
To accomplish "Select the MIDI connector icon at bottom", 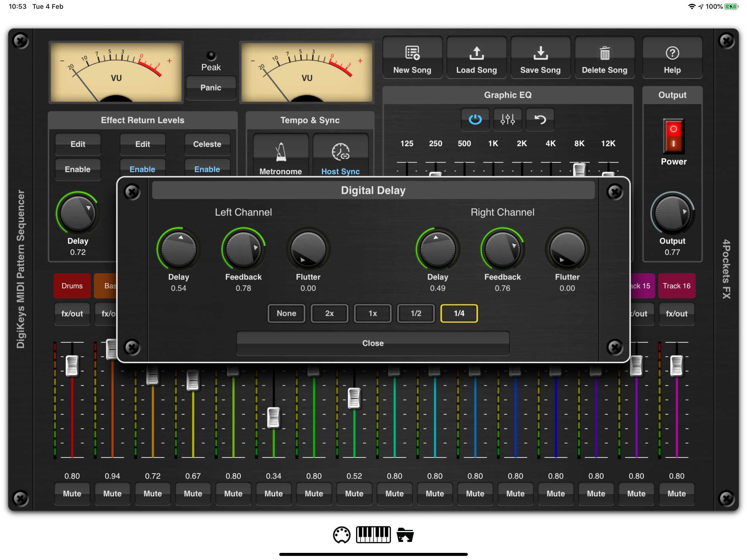I will (x=342, y=535).
